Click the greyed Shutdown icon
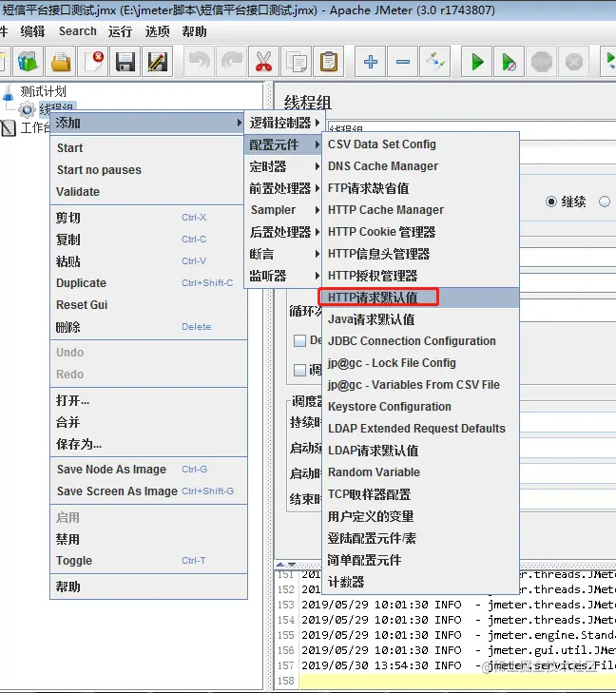Image resolution: width=616 pixels, height=693 pixels. 573,62
